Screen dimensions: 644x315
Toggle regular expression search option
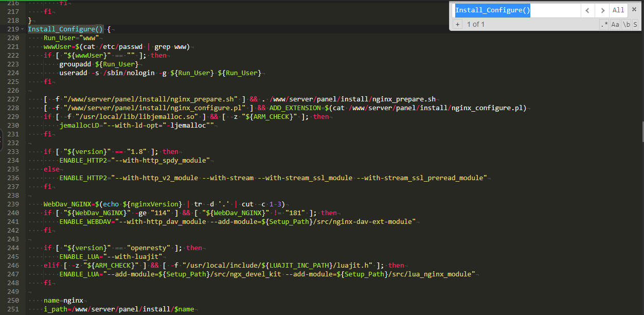pos(604,24)
